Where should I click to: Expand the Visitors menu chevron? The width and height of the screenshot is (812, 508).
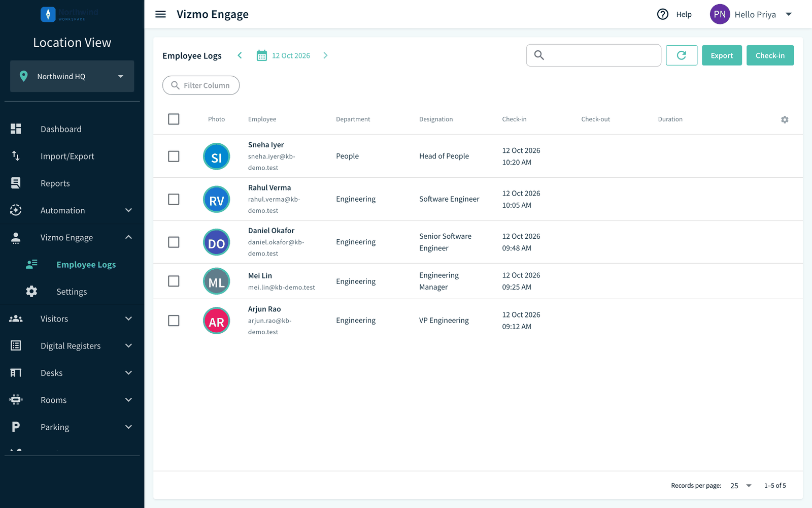point(128,319)
